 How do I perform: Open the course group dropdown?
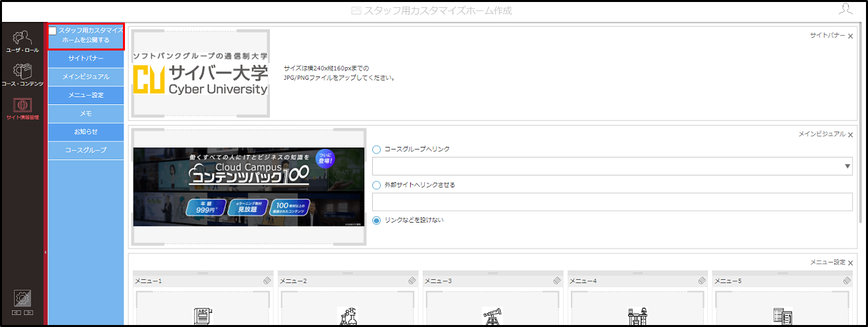[612, 166]
